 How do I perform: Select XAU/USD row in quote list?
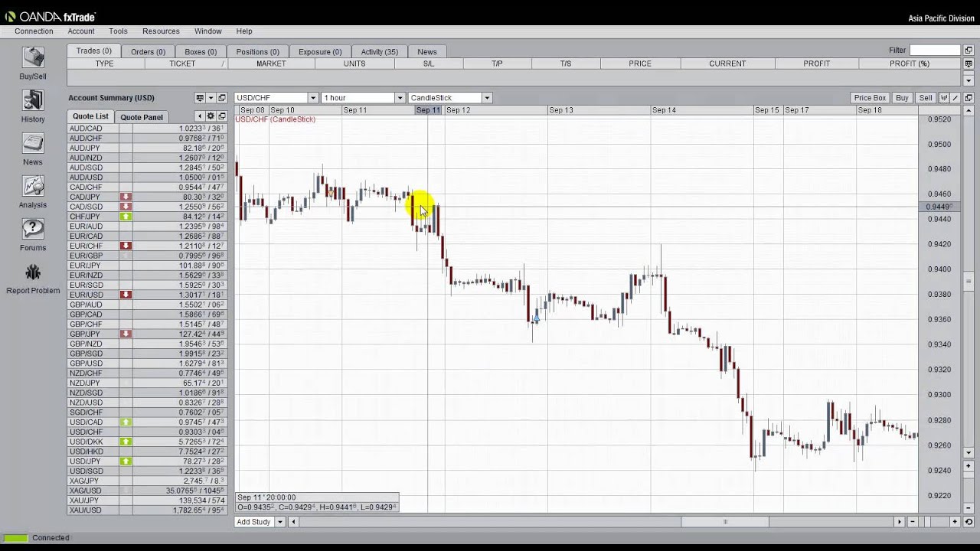pyautogui.click(x=147, y=510)
